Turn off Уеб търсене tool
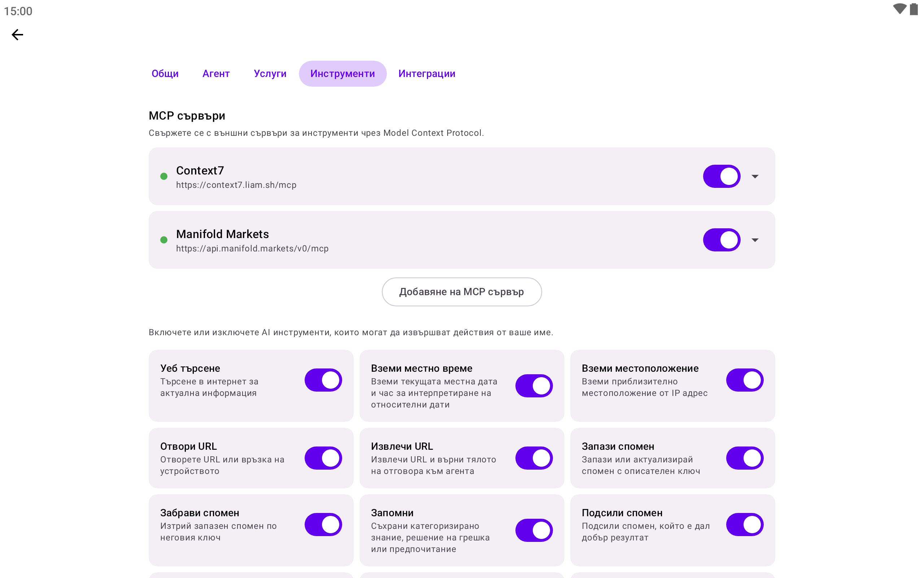This screenshot has height=578, width=924. click(x=323, y=380)
